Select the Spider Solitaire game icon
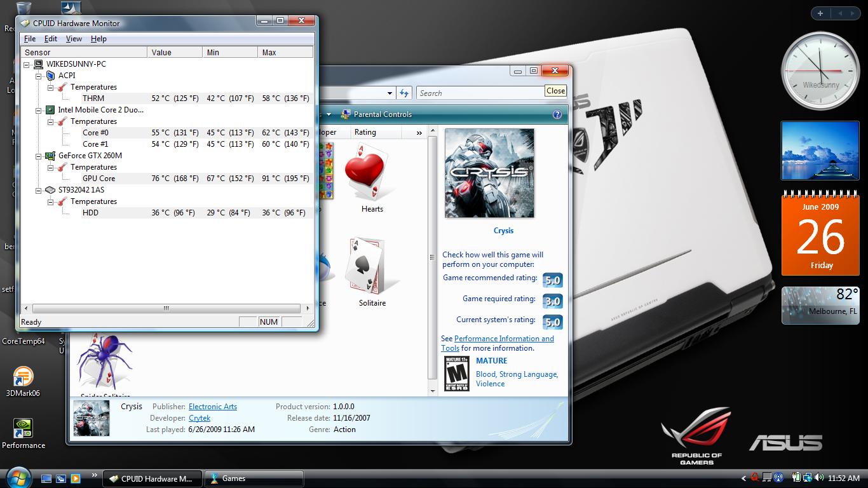The image size is (868, 488). [105, 363]
